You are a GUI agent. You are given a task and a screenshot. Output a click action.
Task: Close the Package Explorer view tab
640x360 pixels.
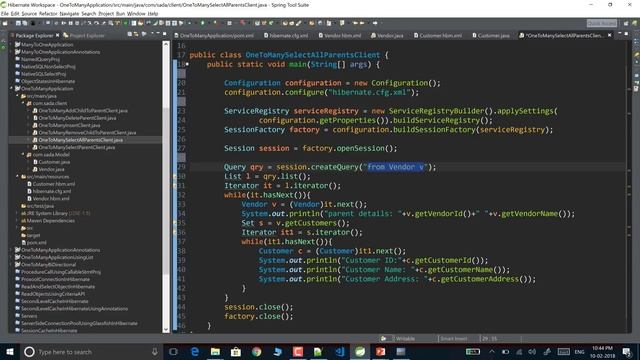(x=58, y=35)
